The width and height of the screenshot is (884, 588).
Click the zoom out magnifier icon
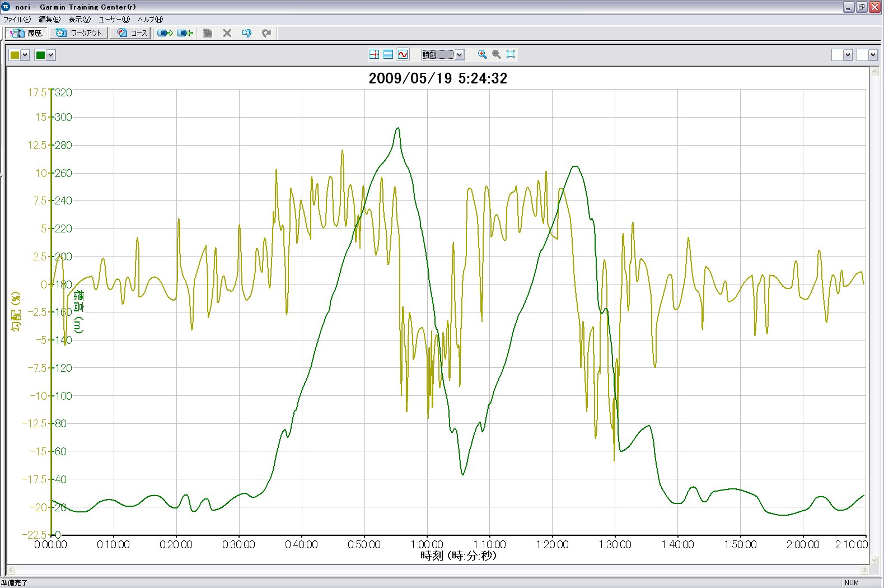pos(497,54)
